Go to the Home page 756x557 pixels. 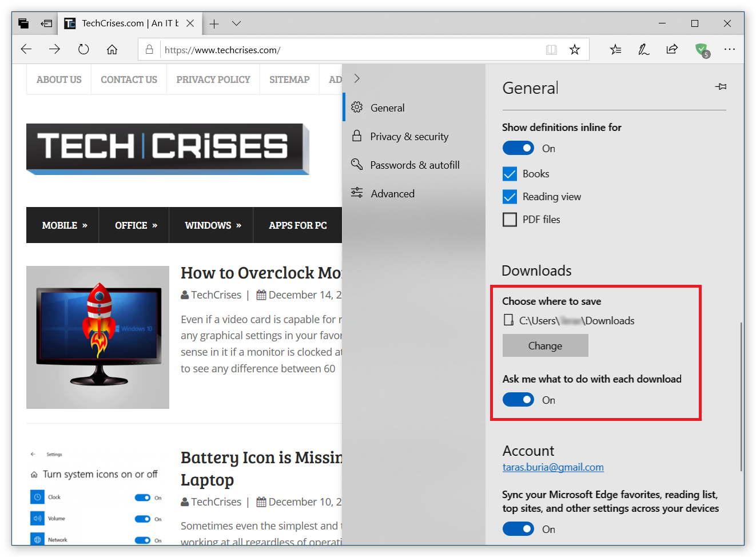pyautogui.click(x=112, y=49)
